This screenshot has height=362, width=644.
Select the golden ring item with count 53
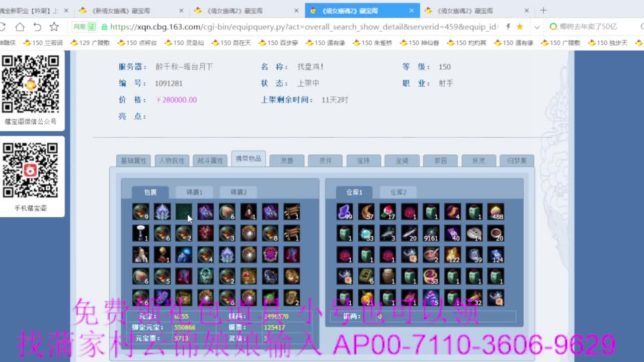click(431, 276)
